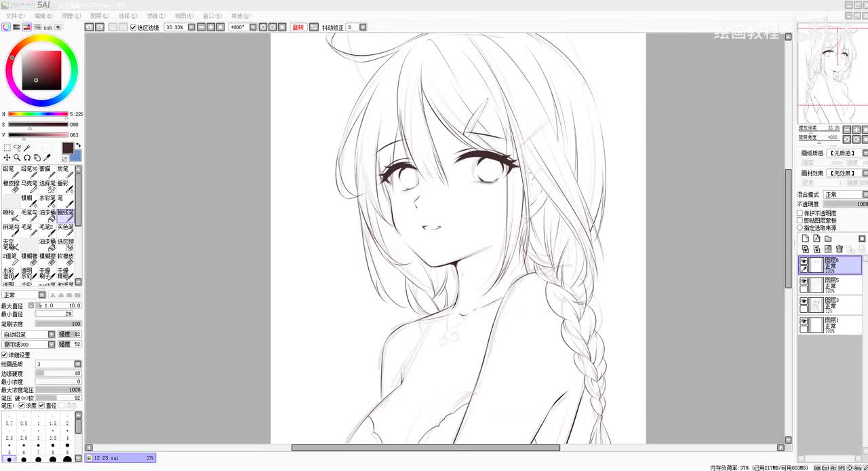
Task: Zoom out with the minus button
Action: 202,27
